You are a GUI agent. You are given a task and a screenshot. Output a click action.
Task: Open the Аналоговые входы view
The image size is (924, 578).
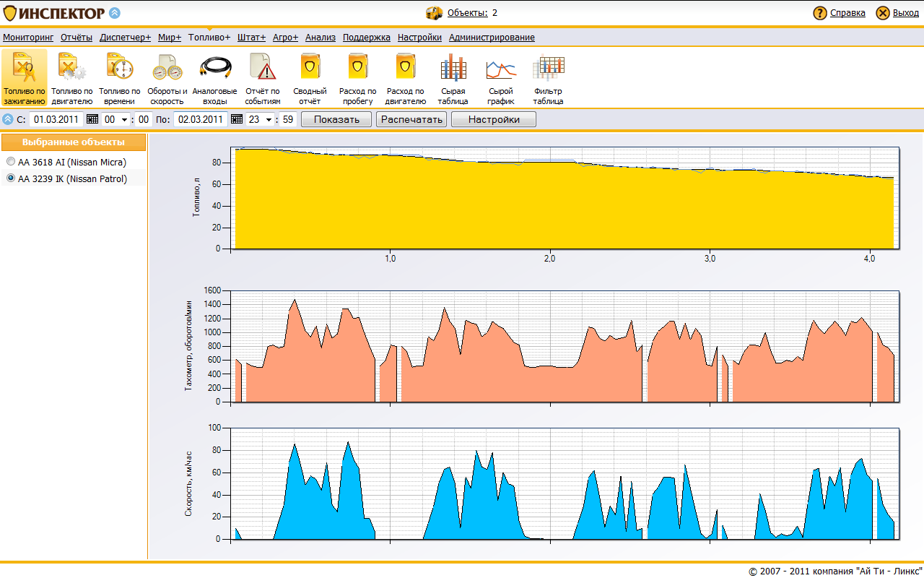[215, 78]
